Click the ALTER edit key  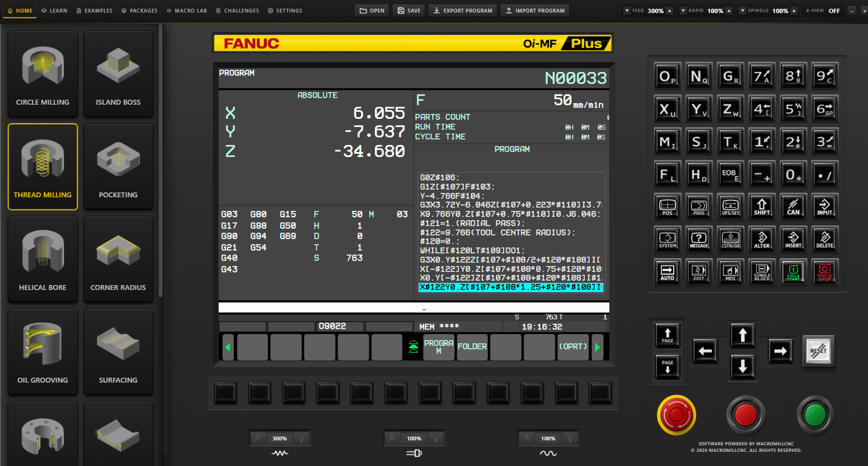click(x=762, y=239)
